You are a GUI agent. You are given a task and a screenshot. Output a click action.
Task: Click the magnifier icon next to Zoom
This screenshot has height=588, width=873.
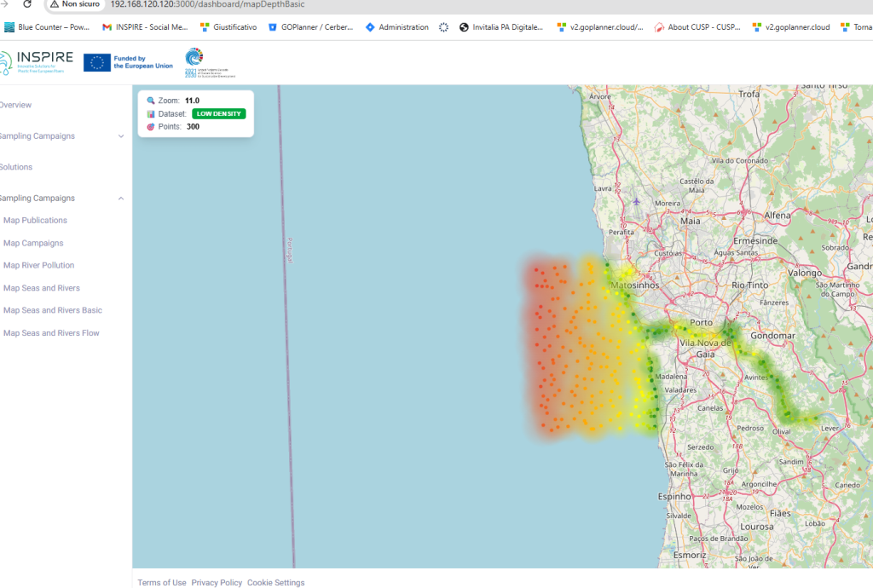pyautogui.click(x=151, y=101)
